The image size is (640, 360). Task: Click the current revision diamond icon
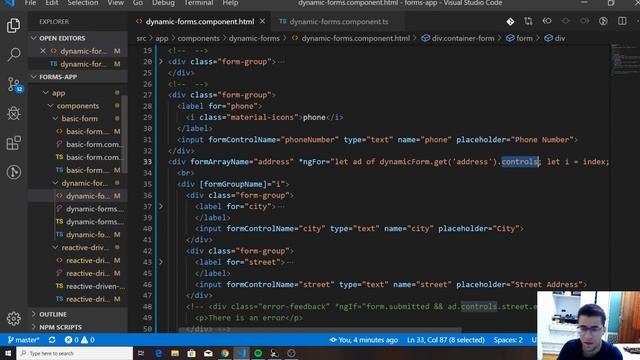coord(566,21)
